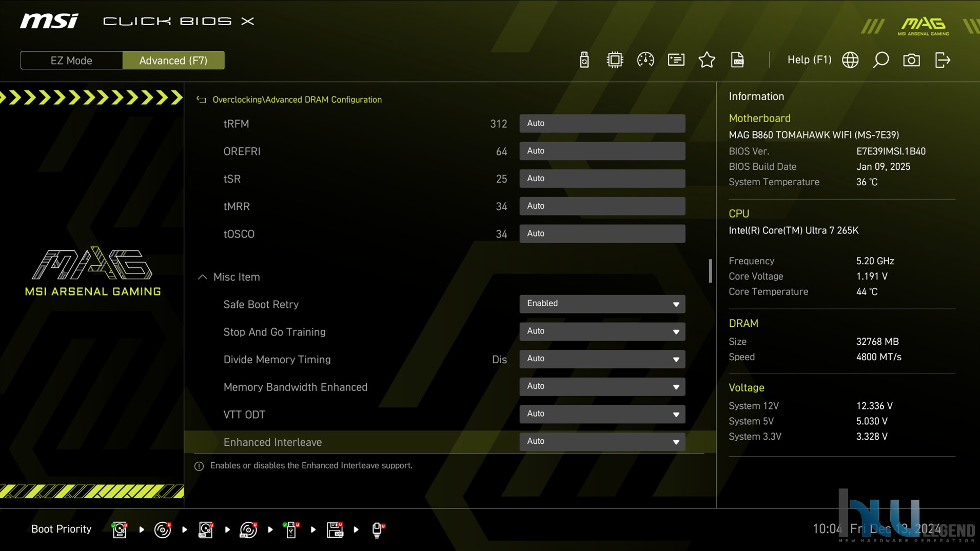Click the exit BIOS icon
The height and width of the screenshot is (551, 980).
(943, 60)
